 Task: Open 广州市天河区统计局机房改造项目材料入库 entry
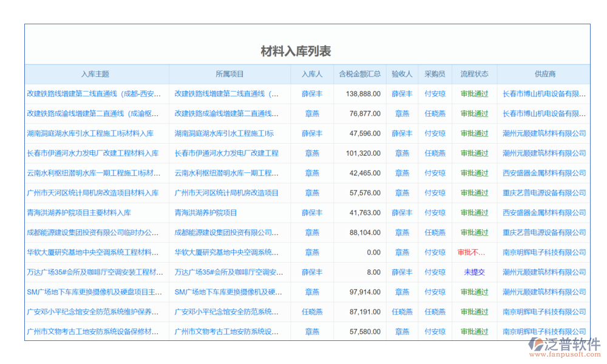(x=92, y=193)
